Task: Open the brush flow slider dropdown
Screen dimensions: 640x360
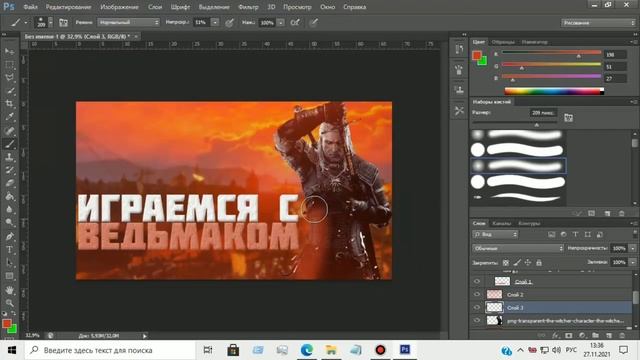Action: point(281,23)
